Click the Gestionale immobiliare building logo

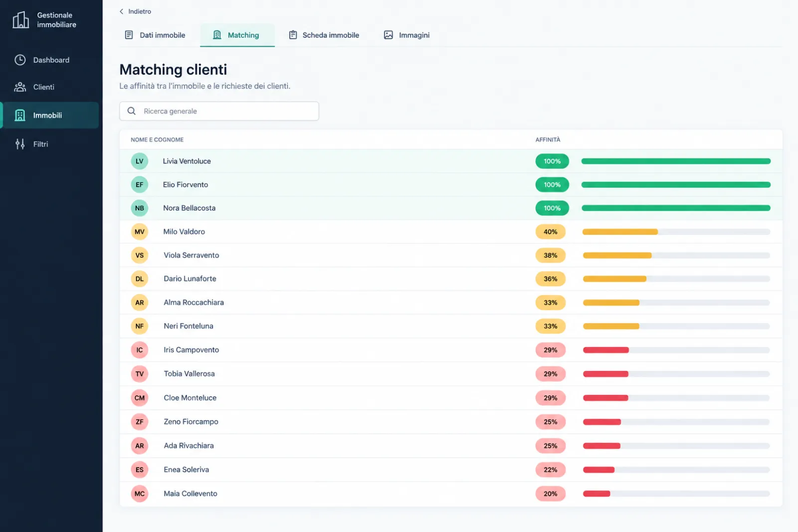20,20
